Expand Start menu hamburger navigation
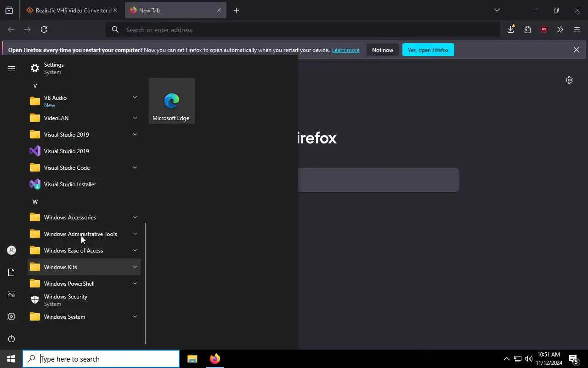Image resolution: width=588 pixels, height=368 pixels. (x=11, y=68)
